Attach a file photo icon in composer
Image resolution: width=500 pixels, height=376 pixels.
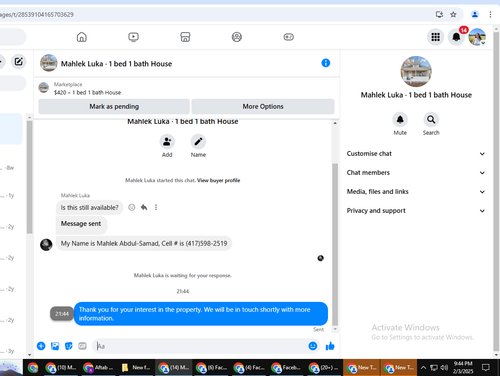(55, 346)
